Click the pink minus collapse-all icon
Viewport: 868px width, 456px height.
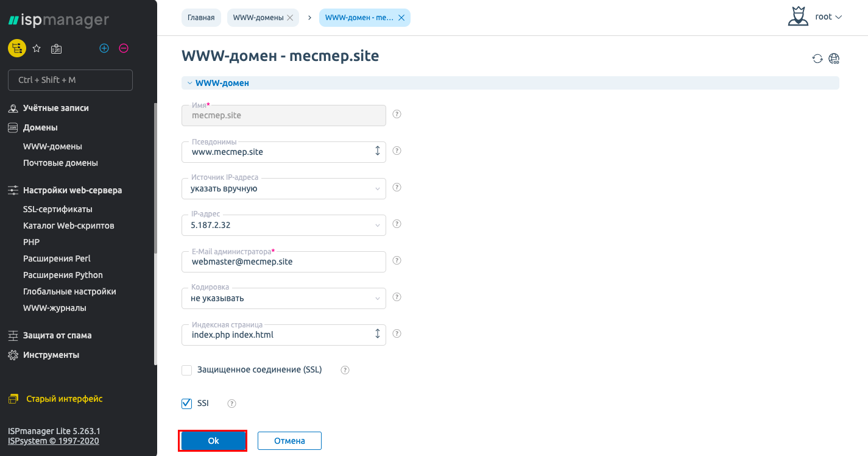124,48
